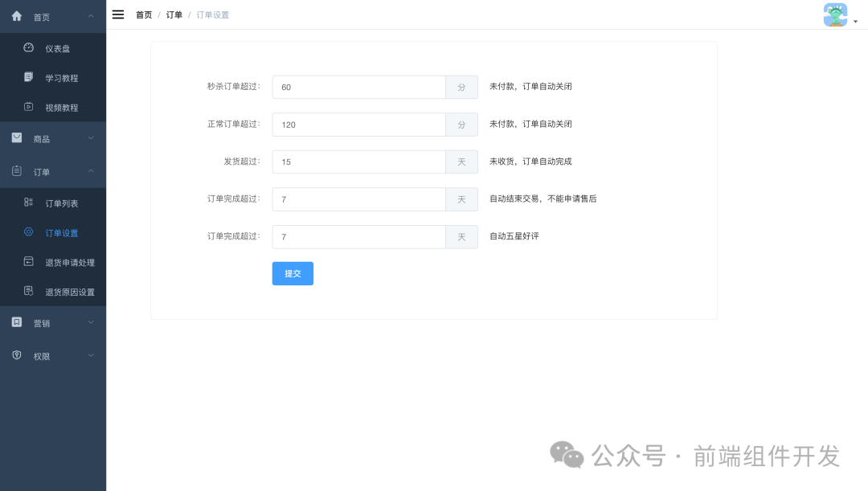
Task: Open 学习教程 via its book icon
Action: pyautogui.click(x=30, y=77)
